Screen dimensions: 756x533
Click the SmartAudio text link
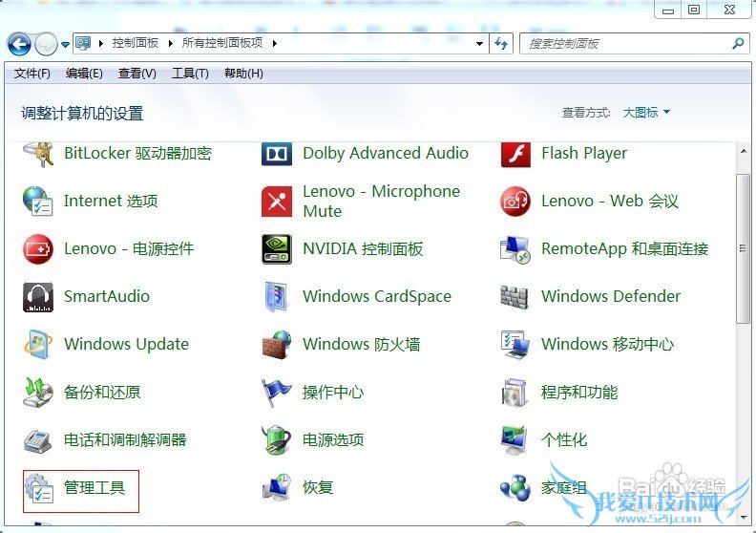click(107, 296)
